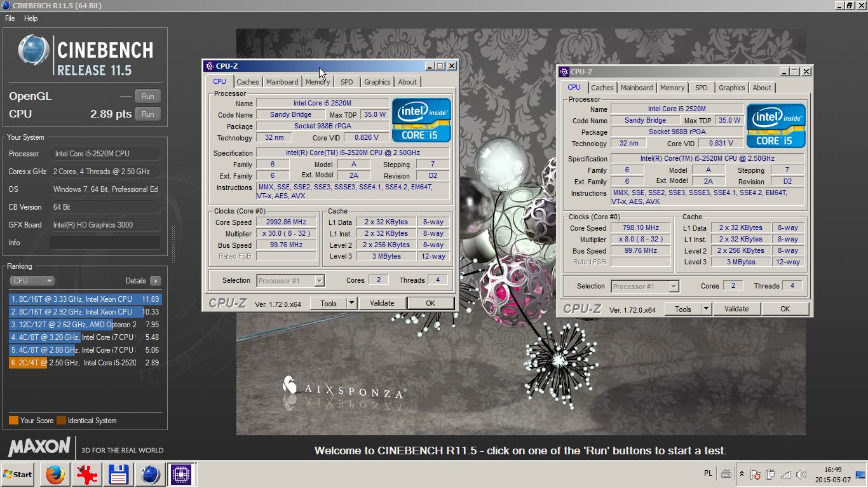Viewport: 868px width, 488px height.
Task: Open Graphics tab in right CPU-Z window
Action: (732, 88)
